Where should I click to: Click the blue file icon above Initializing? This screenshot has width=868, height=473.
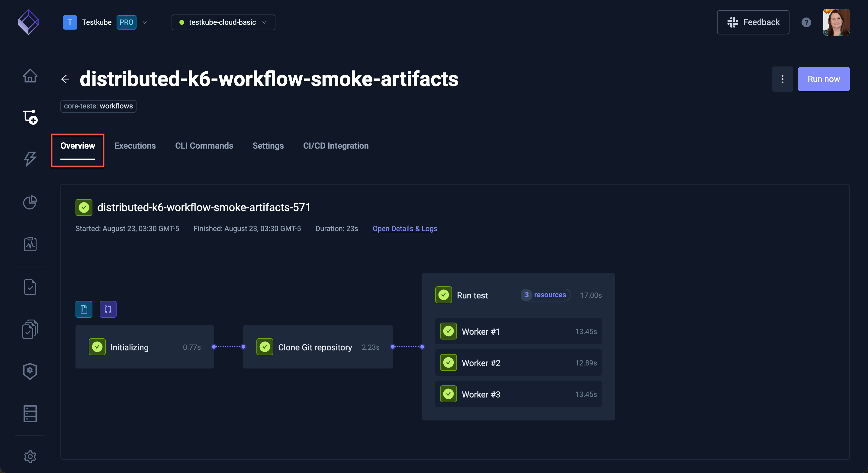pyautogui.click(x=84, y=309)
